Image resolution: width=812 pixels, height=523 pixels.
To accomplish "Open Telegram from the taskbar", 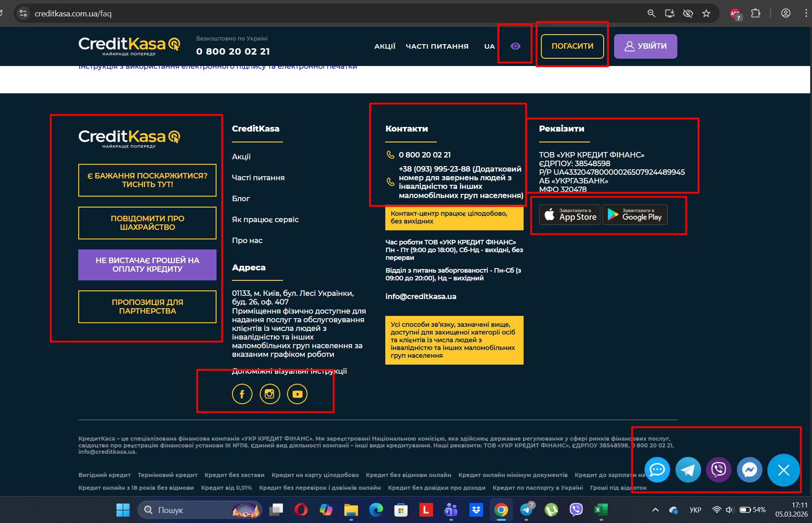I will coord(526,510).
